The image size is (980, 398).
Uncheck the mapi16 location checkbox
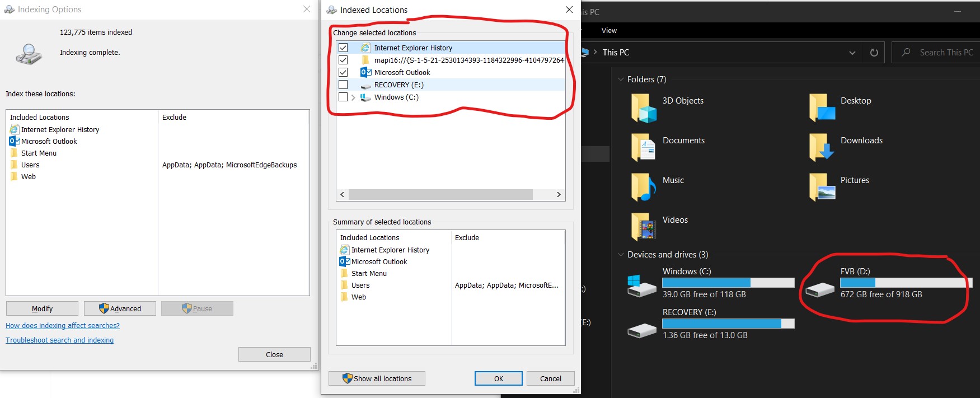[343, 60]
